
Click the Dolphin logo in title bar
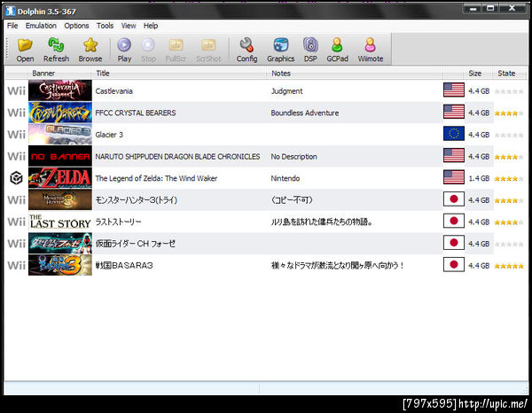pos(11,11)
